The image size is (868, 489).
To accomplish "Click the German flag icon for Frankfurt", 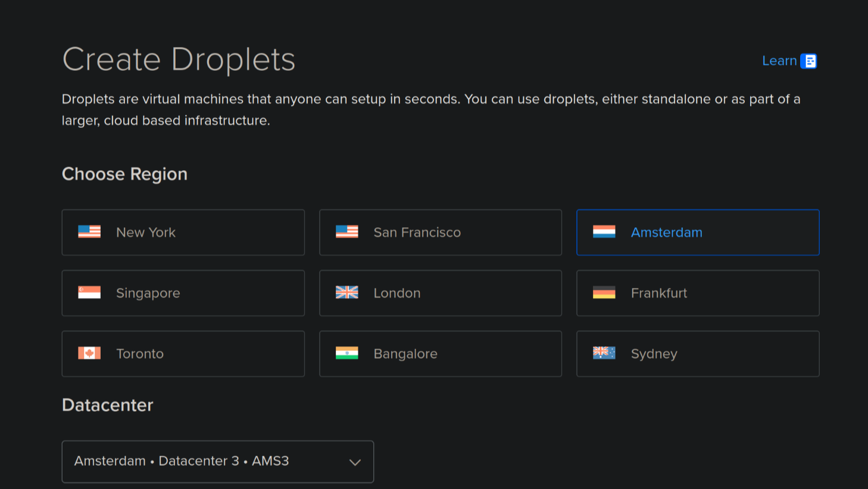I will coord(604,293).
